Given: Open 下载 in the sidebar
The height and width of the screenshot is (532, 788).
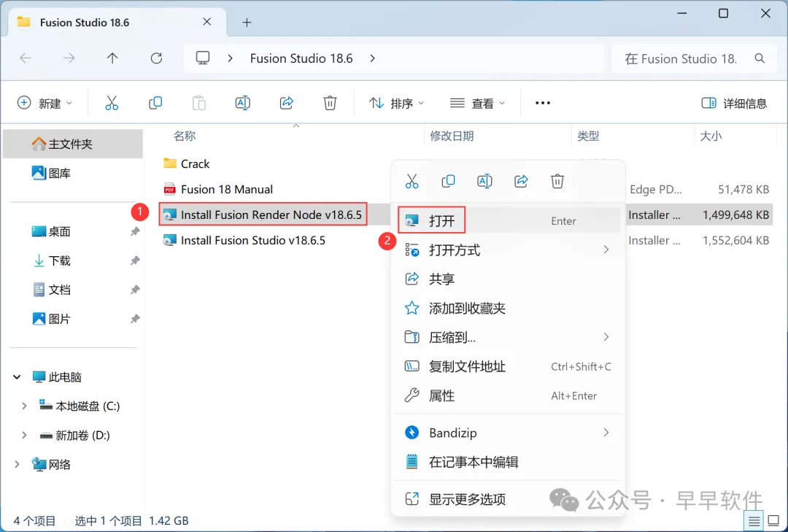Looking at the screenshot, I should (51, 261).
